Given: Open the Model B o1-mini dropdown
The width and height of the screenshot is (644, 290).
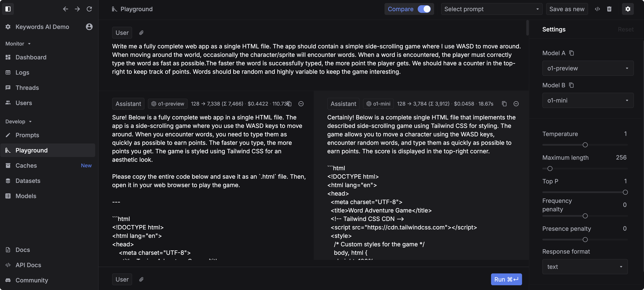Looking at the screenshot, I should tap(588, 100).
